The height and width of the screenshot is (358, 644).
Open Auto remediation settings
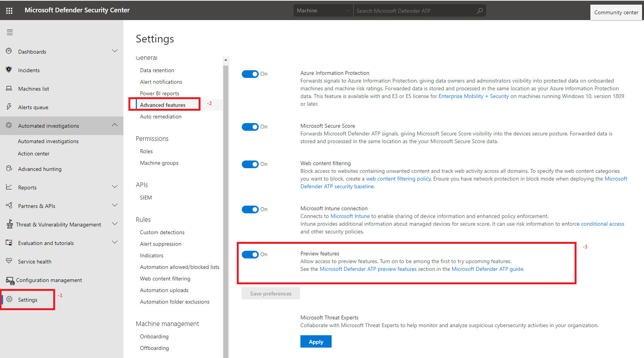(160, 117)
